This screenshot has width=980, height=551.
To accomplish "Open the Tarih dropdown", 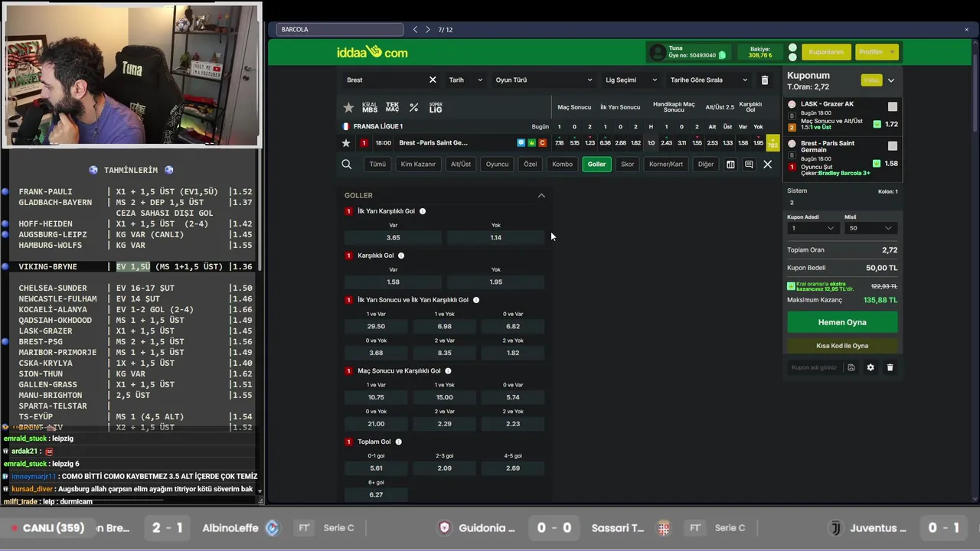I will pyautogui.click(x=465, y=80).
